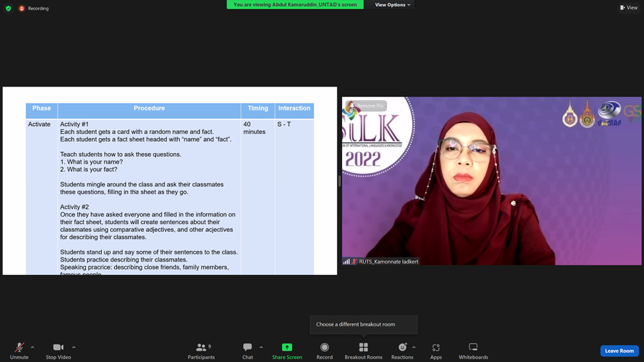
Task: Expand caret beside Reactions
Action: tap(413, 347)
